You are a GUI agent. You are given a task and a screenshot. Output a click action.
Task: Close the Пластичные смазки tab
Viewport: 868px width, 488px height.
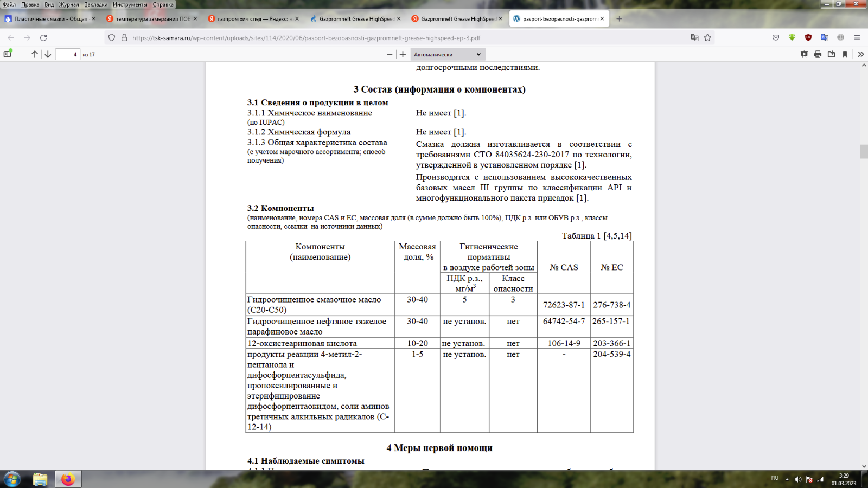[x=93, y=19]
